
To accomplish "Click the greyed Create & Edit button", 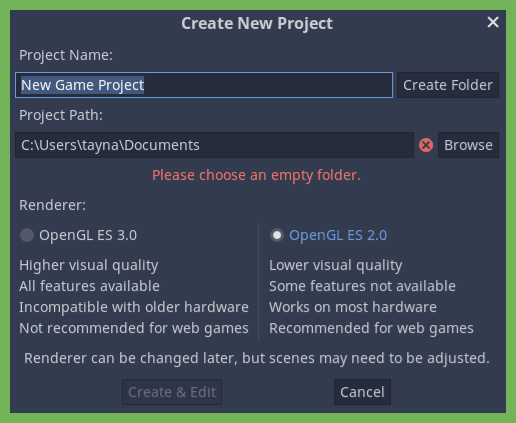I will point(172,392).
